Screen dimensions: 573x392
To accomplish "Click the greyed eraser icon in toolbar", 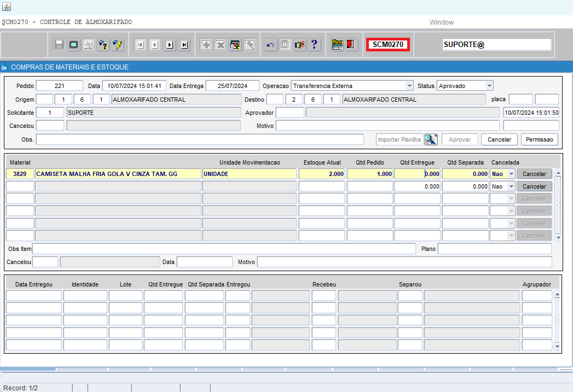I will coord(250,44).
